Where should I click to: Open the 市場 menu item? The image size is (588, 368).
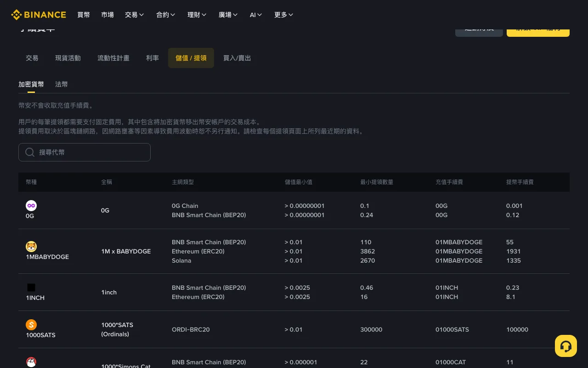pyautogui.click(x=107, y=15)
